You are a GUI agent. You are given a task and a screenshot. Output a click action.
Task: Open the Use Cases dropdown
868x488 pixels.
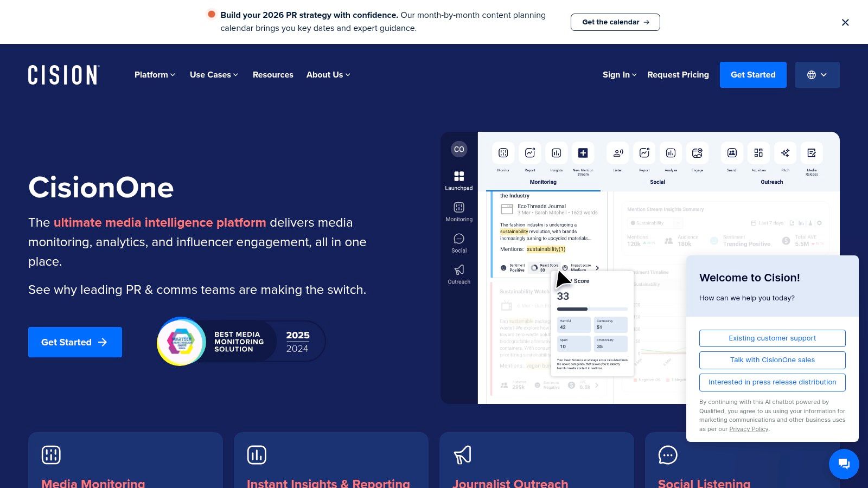pos(213,75)
